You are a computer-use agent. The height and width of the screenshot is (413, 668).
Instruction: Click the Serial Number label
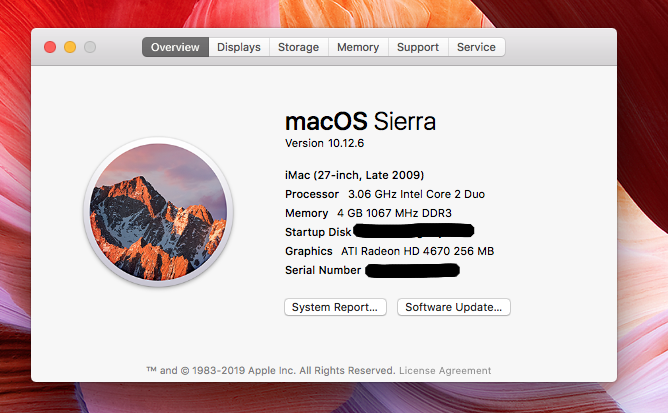323,270
